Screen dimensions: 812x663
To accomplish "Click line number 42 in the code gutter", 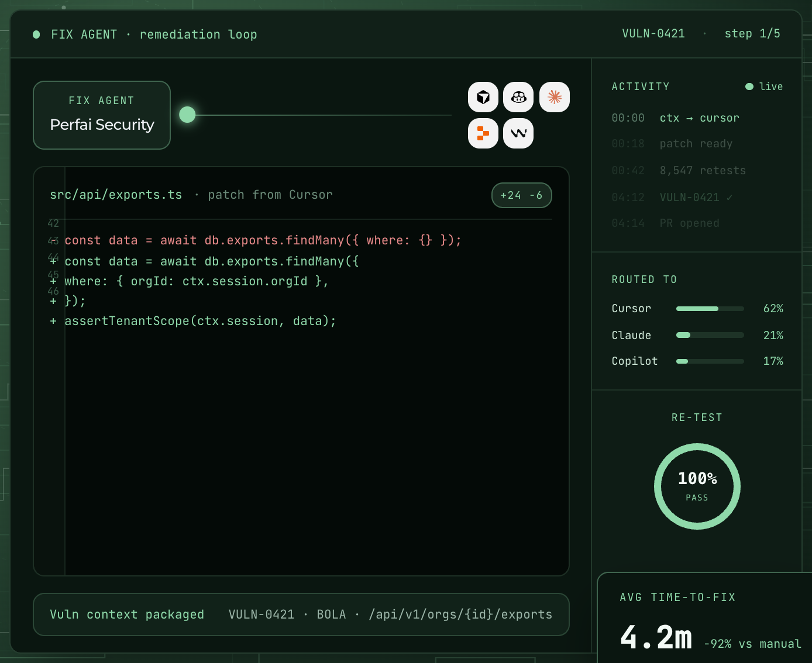I will (53, 223).
